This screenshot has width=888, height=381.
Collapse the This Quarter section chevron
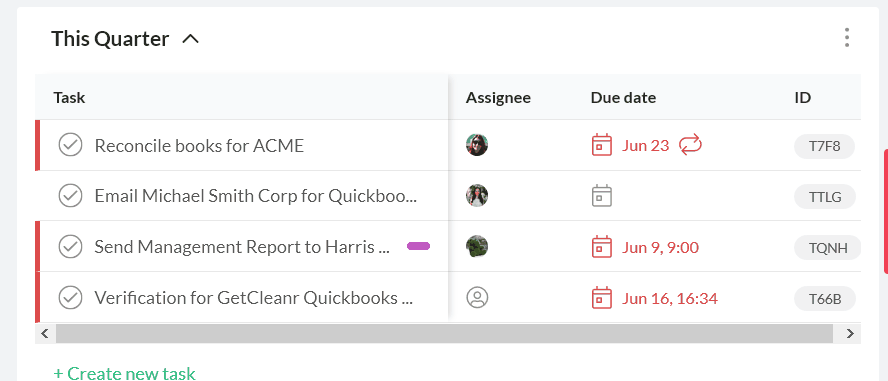(191, 39)
